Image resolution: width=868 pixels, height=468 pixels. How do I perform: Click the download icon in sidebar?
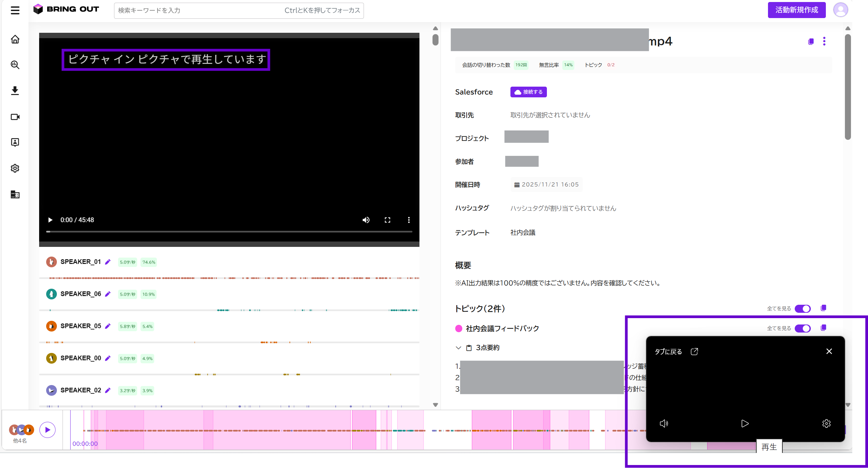click(15, 91)
